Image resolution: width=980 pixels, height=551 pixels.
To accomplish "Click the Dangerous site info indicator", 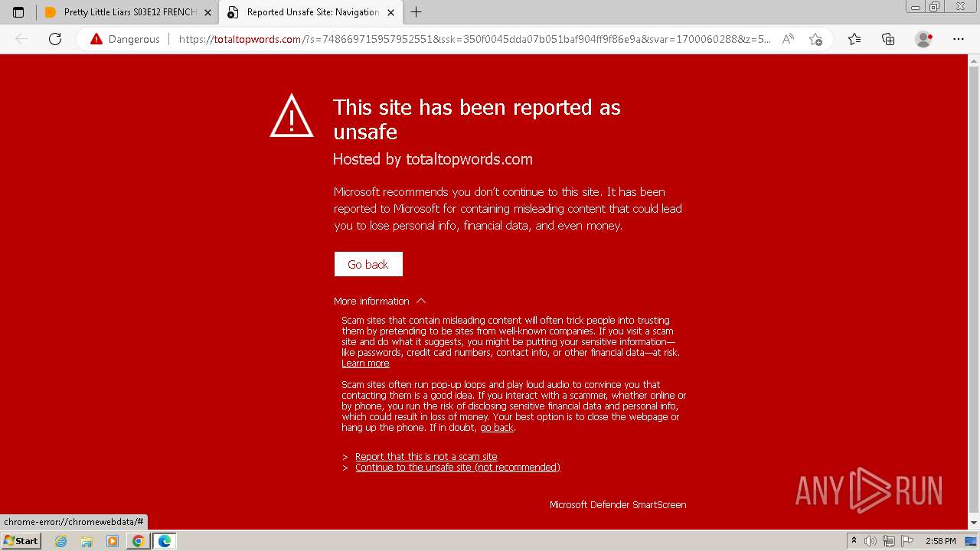I will tap(125, 39).
